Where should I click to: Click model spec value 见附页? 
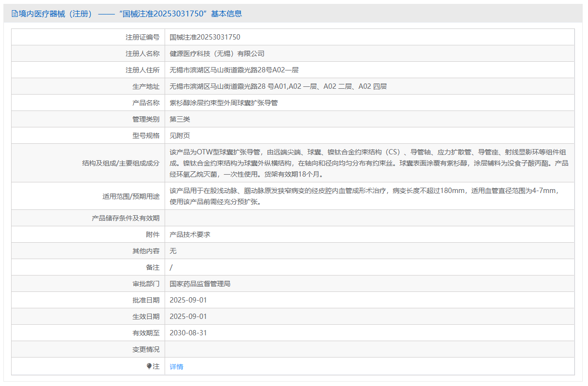(180, 136)
